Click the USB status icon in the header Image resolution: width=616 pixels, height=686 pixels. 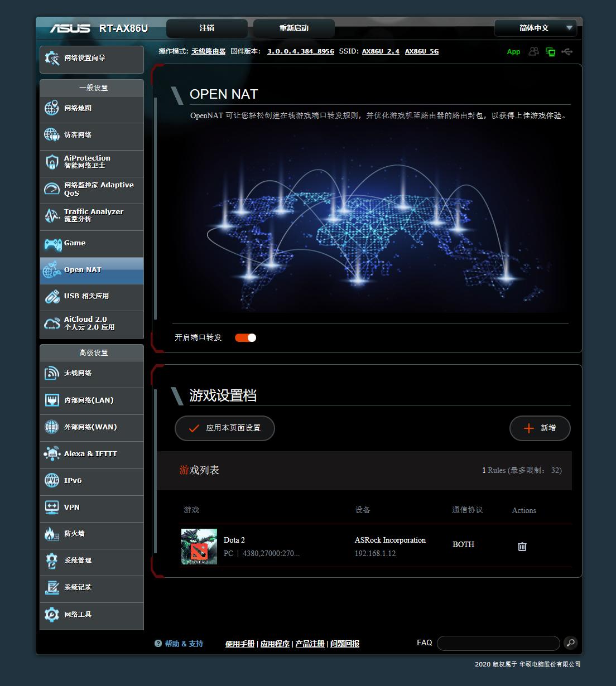point(567,51)
